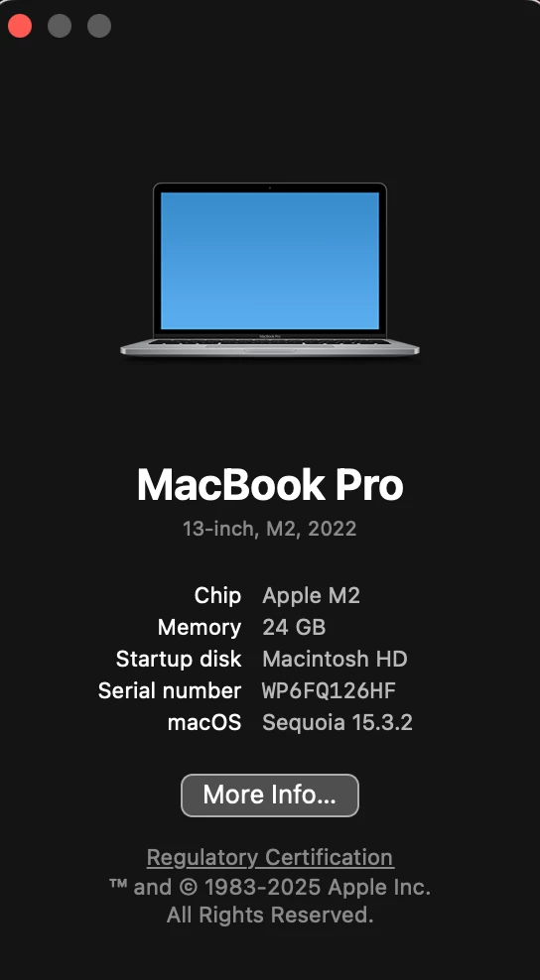Click the Serial number label
Viewport: 540px width, 980px height.
170,690
